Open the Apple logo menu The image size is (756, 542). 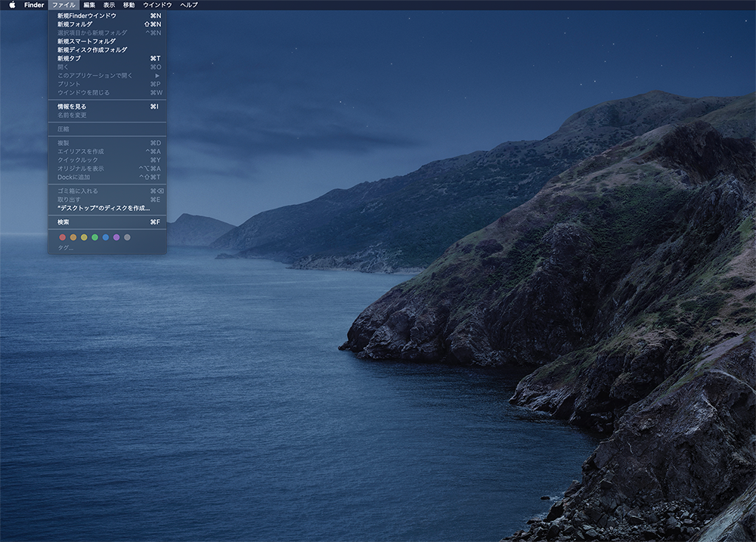click(x=12, y=5)
